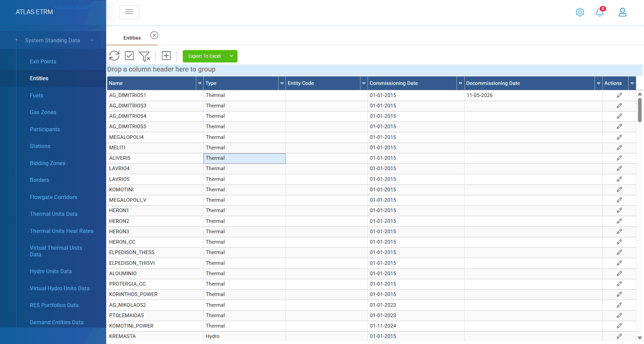The image size is (644, 344).
Task: Edit the HERON1 row
Action: point(619,210)
